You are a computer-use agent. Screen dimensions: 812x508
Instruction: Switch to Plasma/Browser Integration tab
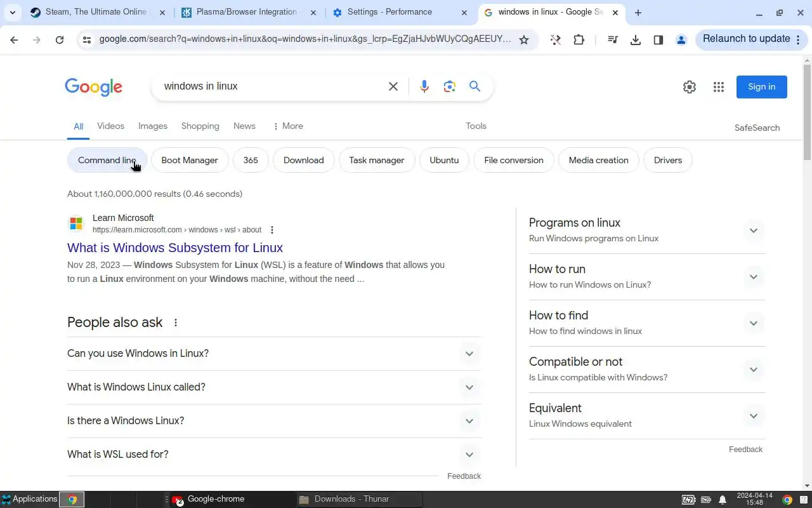[247, 12]
